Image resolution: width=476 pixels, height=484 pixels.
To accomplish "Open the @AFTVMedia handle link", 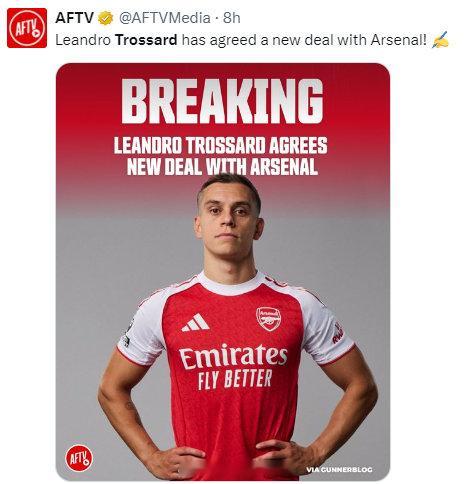I will (x=165, y=18).
